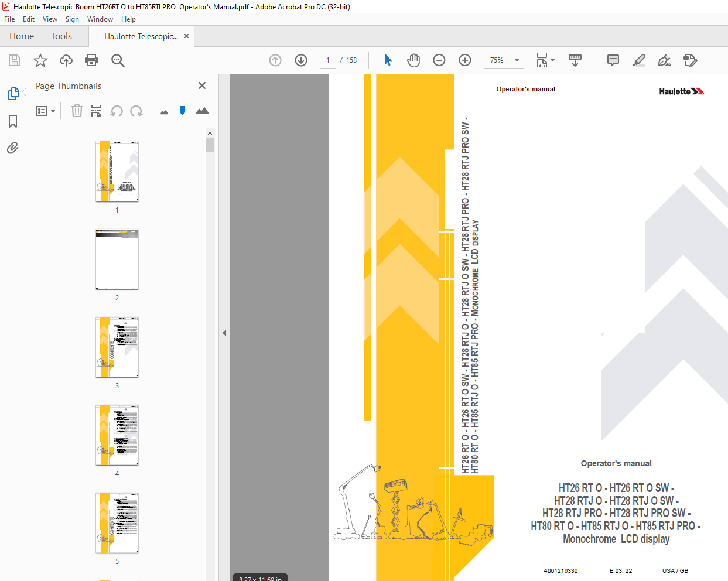Open the View menu
The height and width of the screenshot is (581, 728).
point(50,19)
